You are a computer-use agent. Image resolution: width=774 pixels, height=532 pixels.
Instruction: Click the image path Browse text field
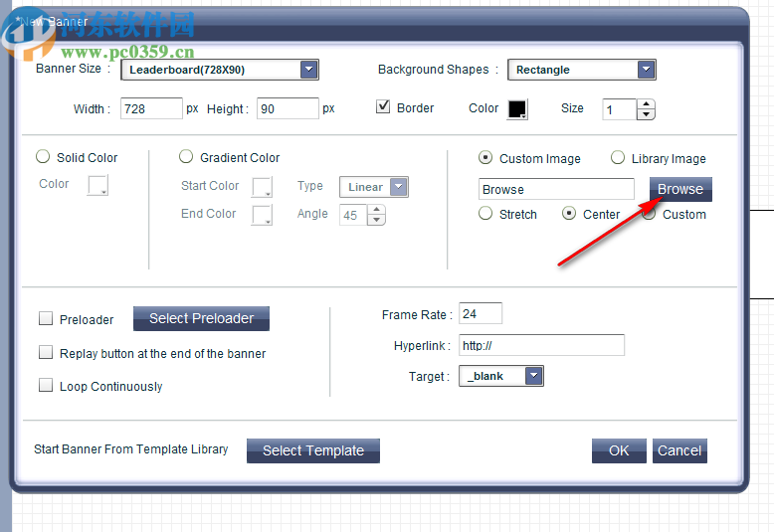tap(556, 189)
